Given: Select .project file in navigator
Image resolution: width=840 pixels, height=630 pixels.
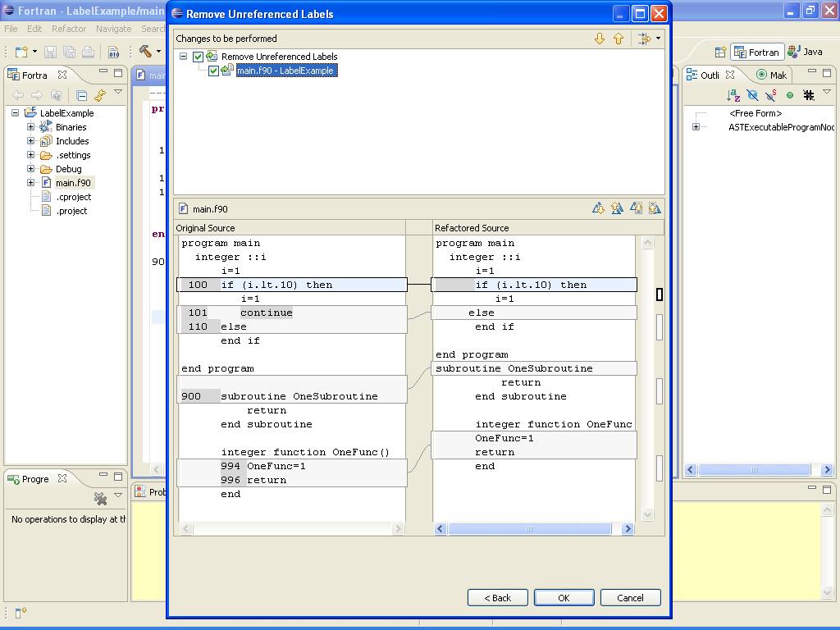Looking at the screenshot, I should pyautogui.click(x=72, y=211).
